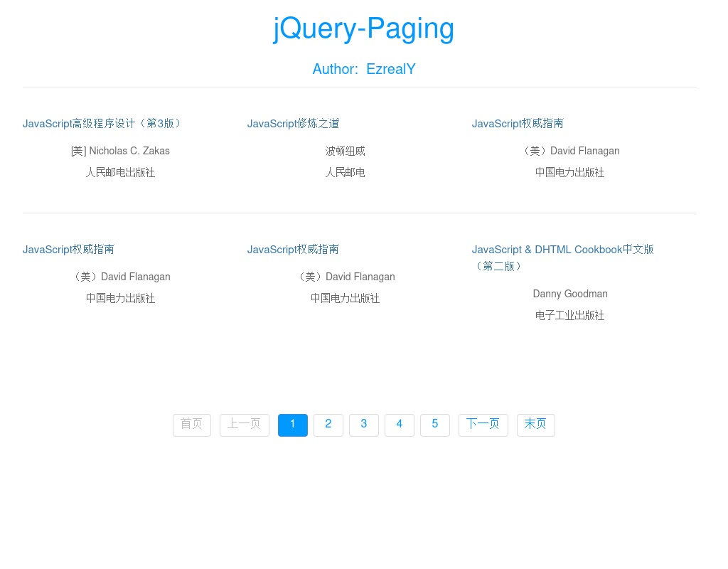Skip to the last page with 末页
This screenshot has height=569, width=728.
coord(535,425)
